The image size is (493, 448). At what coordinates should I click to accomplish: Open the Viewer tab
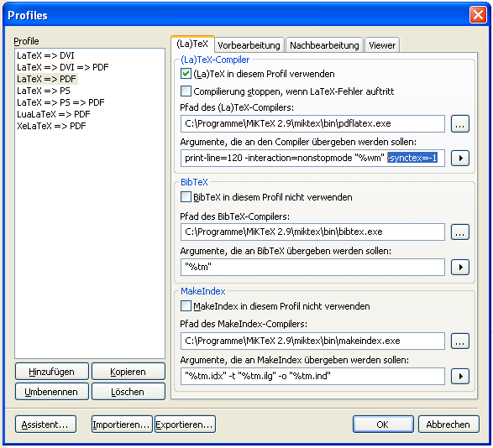point(382,45)
